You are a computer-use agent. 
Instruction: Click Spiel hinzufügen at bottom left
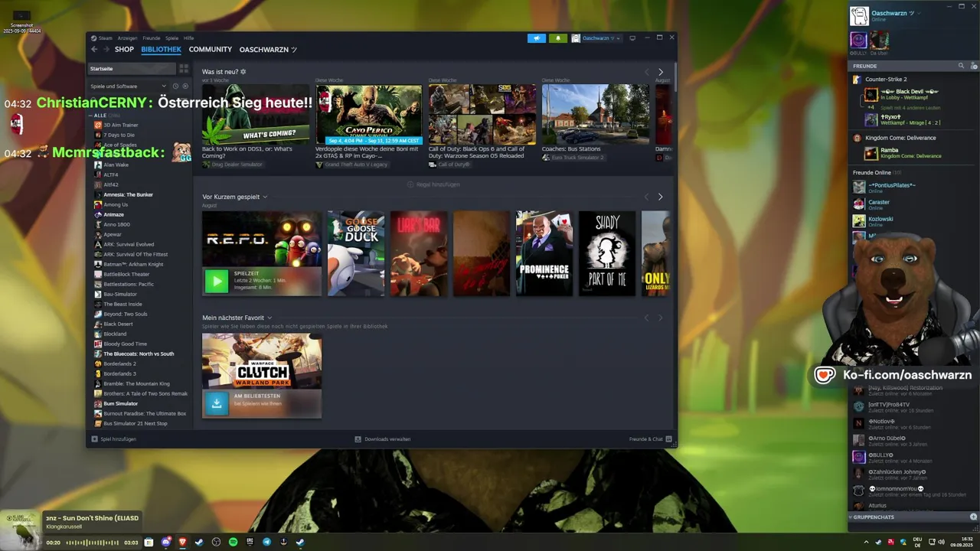[114, 439]
